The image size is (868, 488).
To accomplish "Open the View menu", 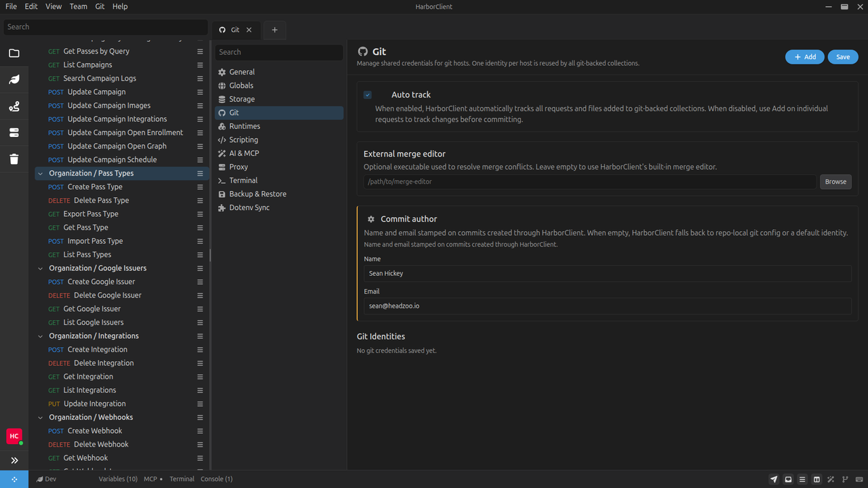I will (54, 6).
